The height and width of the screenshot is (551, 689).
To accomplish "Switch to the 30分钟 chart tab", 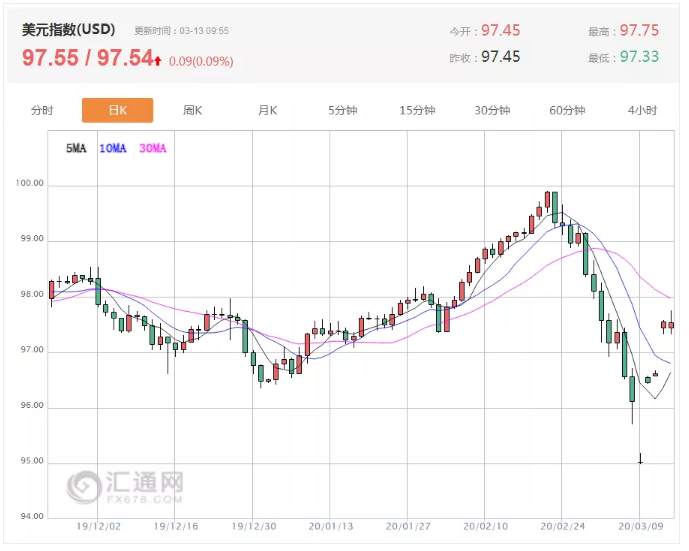I will 492,110.
